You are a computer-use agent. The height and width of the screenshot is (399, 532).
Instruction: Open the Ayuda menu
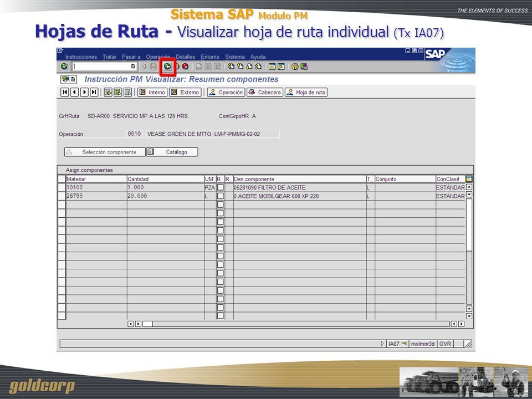point(258,57)
